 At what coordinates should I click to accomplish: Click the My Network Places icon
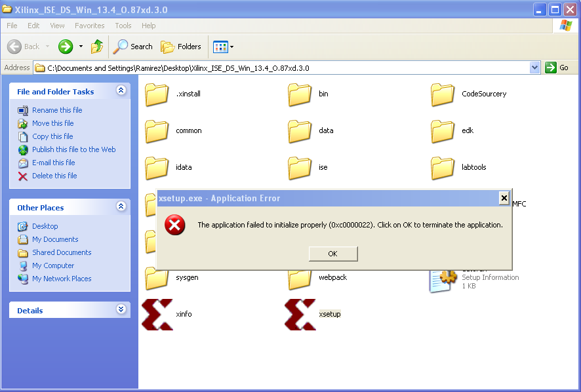click(x=23, y=279)
